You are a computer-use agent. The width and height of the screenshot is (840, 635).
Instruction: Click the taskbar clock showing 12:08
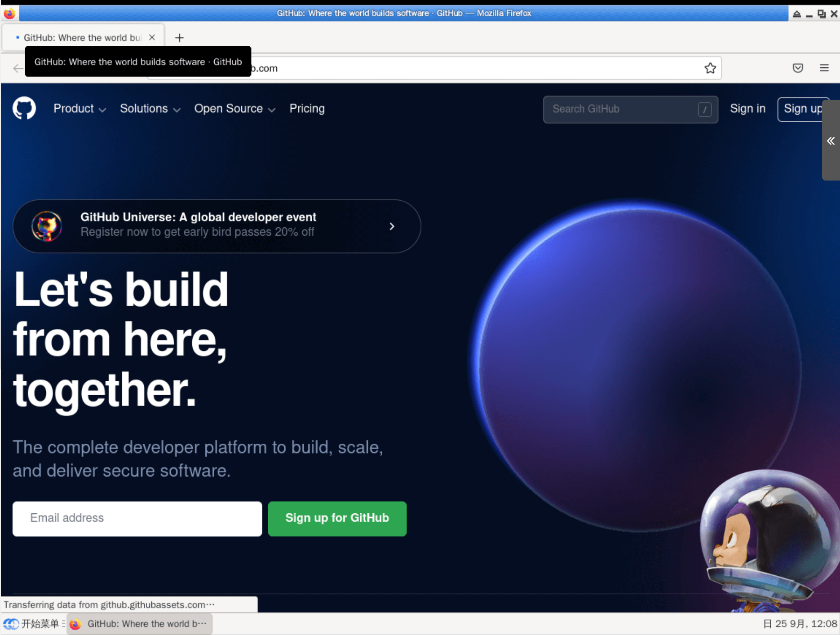point(800,624)
